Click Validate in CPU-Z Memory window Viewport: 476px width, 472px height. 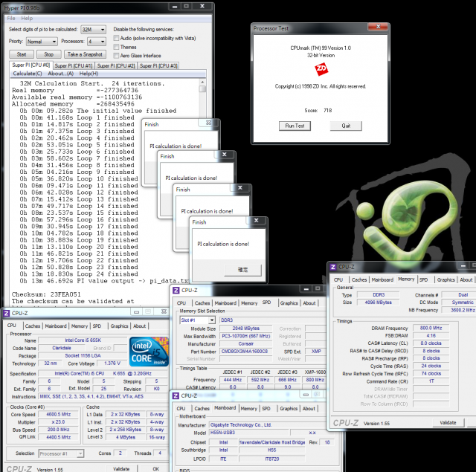coord(448,422)
